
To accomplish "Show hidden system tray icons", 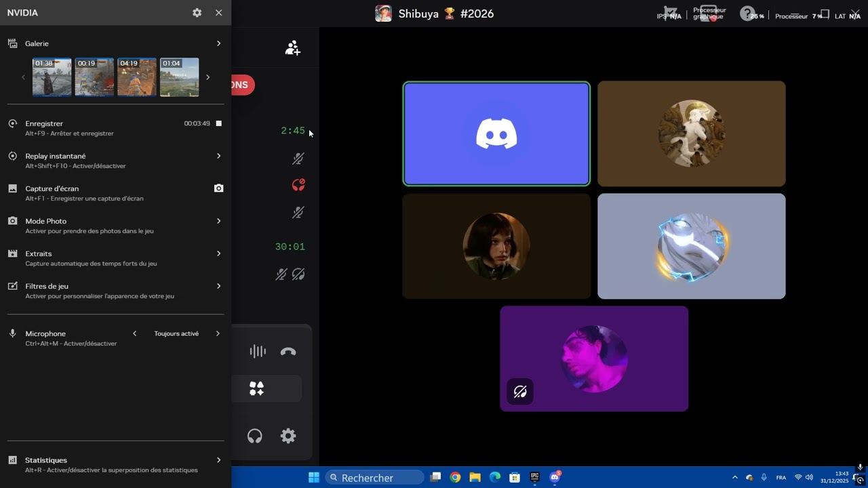I will 734,477.
